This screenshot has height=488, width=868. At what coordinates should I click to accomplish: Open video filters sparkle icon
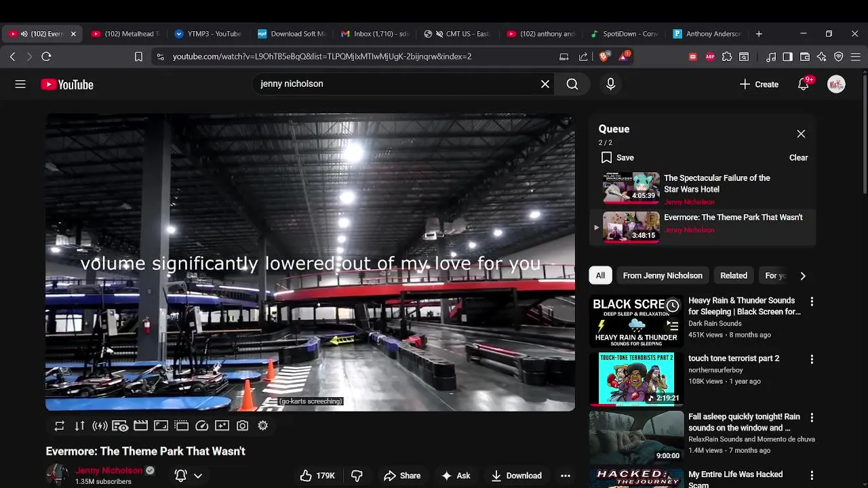click(222, 426)
